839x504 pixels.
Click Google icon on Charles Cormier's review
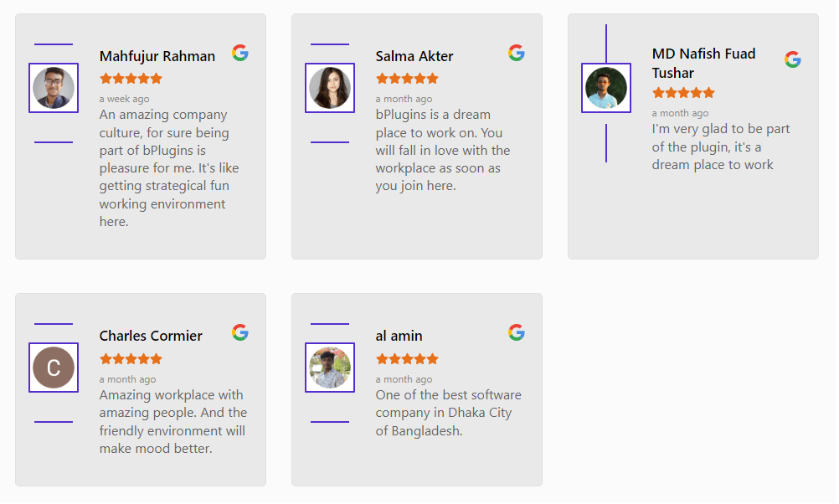[x=240, y=332]
